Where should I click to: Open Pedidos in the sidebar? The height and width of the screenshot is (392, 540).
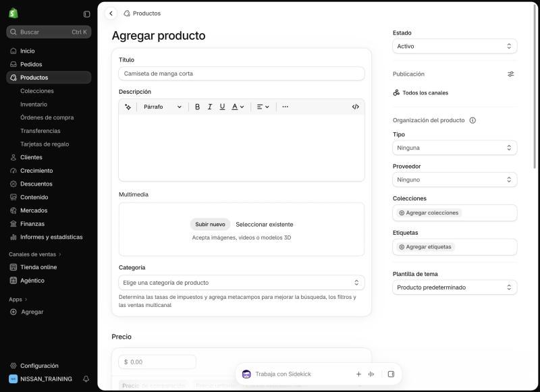click(x=49, y=64)
